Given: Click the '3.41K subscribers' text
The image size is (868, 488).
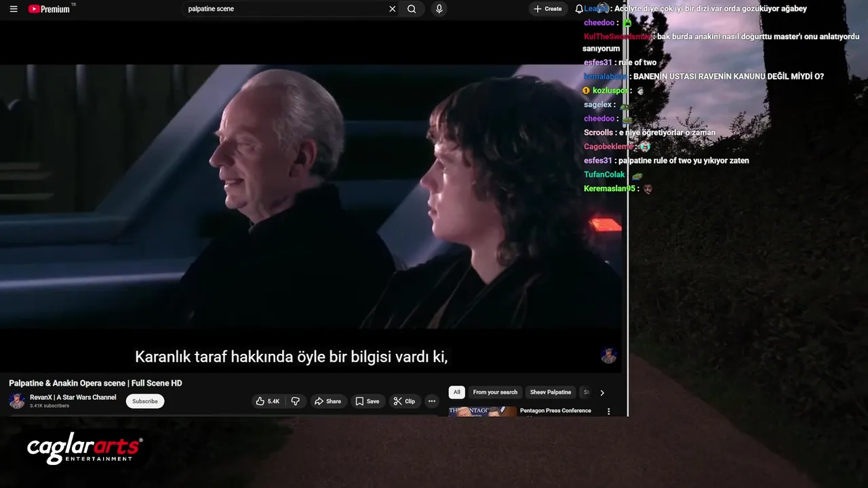Looking at the screenshot, I should click(50, 406).
